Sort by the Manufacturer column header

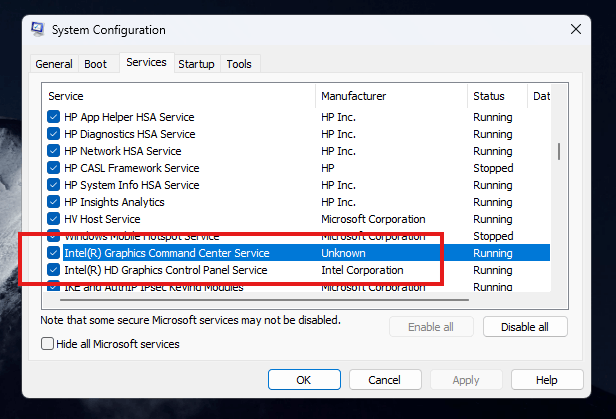[391, 96]
